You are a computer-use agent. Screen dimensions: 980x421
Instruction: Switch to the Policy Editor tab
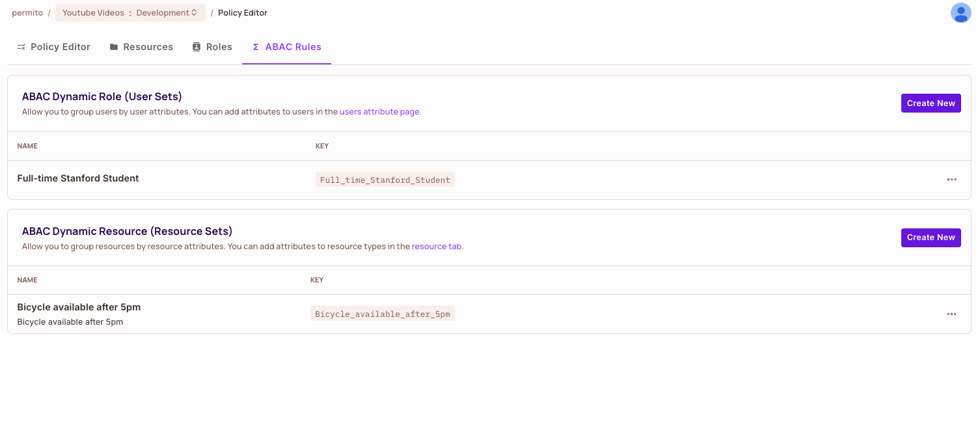54,47
